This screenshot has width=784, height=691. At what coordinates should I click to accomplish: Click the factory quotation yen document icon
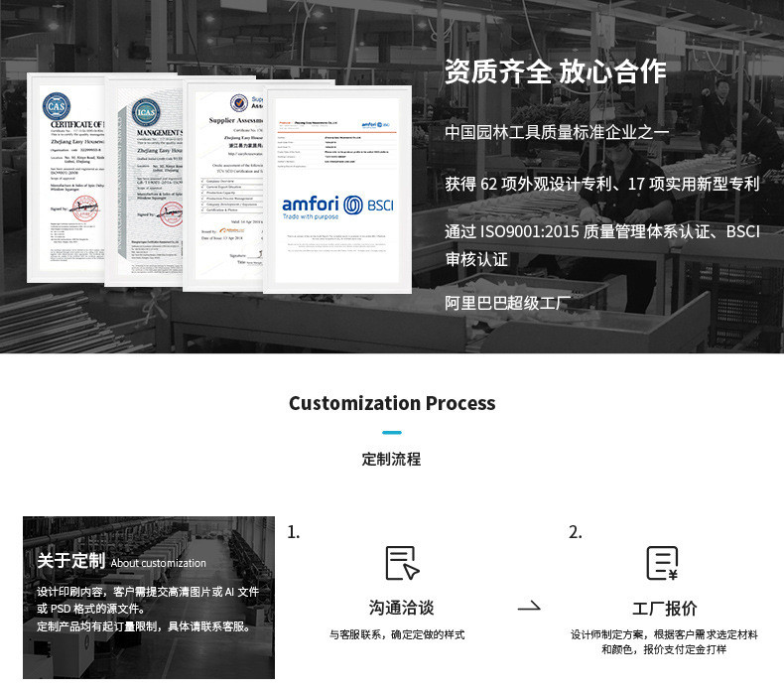[x=663, y=563]
